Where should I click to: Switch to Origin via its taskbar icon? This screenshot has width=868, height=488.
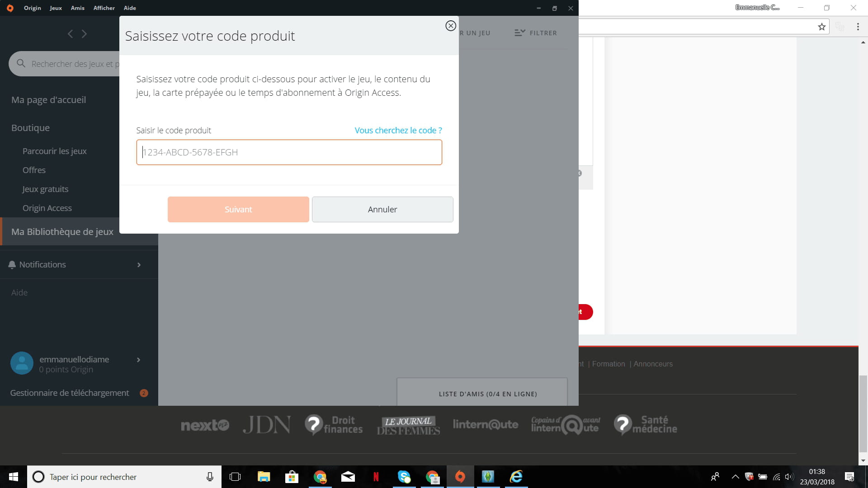pyautogui.click(x=460, y=477)
